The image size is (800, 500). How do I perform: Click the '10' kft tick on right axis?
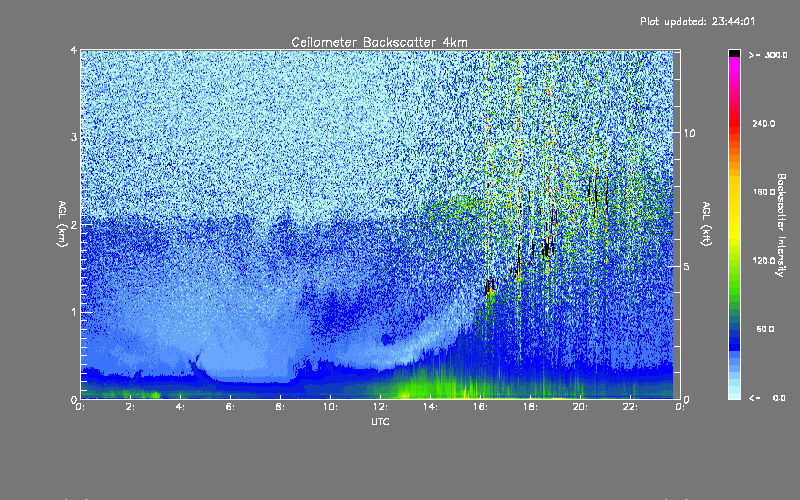click(x=689, y=133)
